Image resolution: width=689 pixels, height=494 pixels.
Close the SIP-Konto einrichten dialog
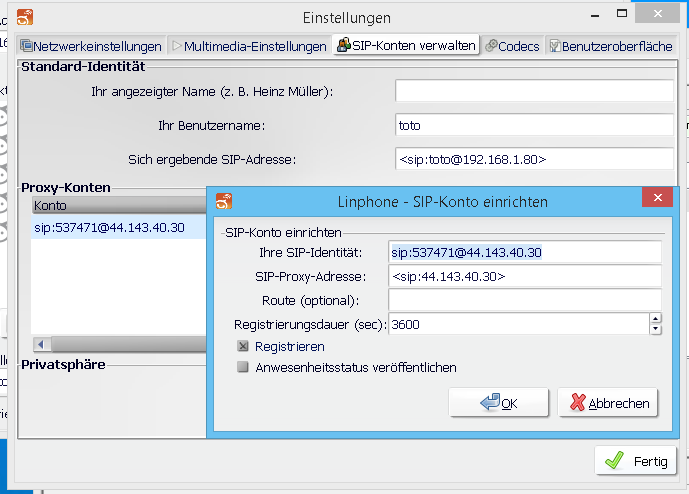657,197
